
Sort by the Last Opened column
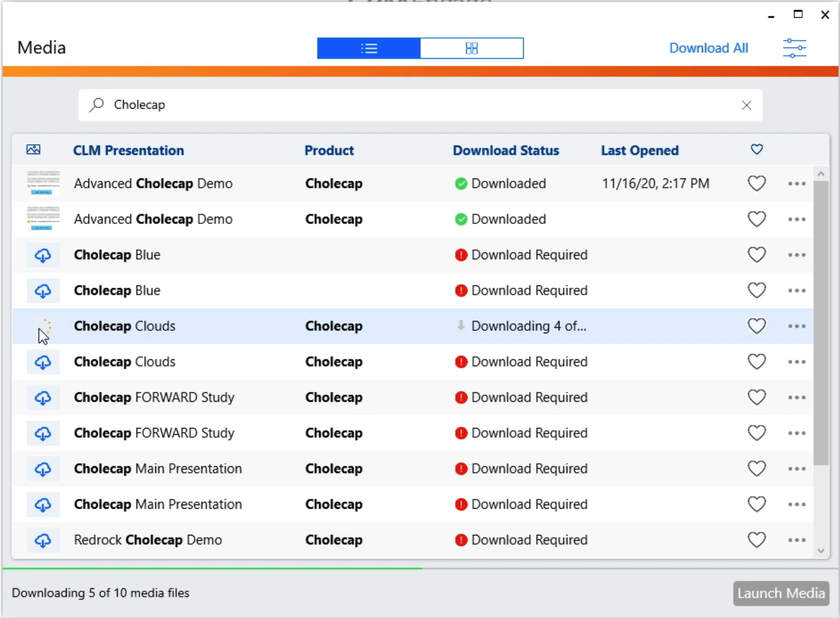click(x=639, y=151)
